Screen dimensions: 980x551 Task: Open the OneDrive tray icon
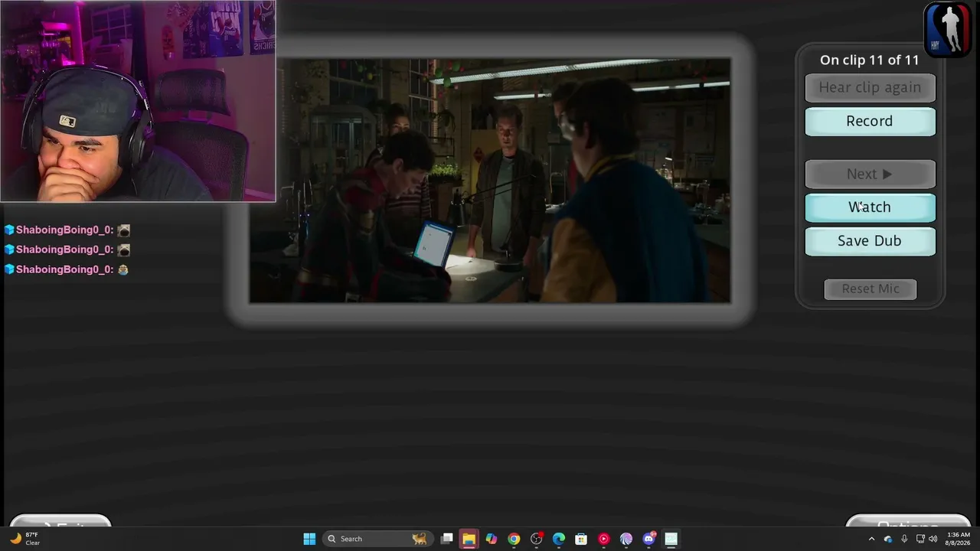click(x=888, y=539)
